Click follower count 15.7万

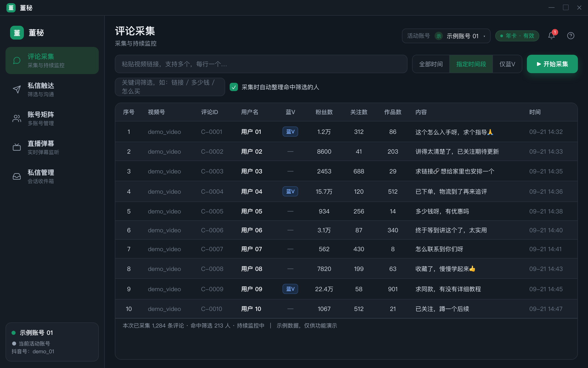tap(324, 192)
